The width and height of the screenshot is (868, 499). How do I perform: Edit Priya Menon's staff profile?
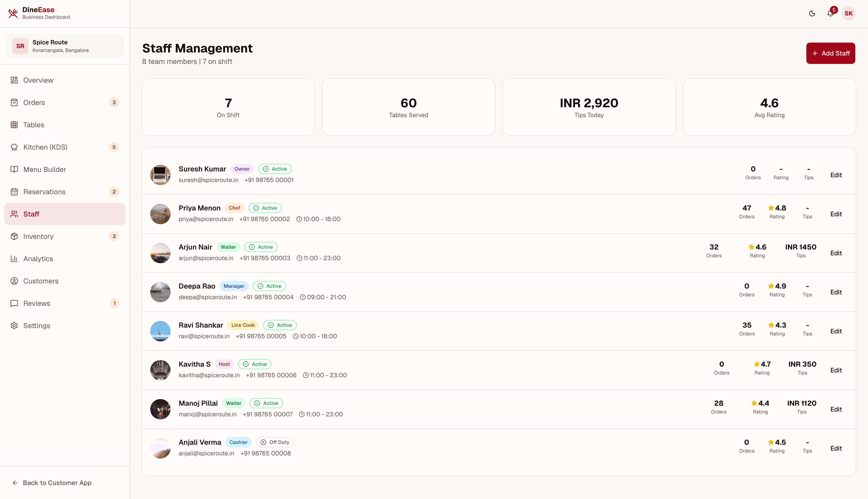[836, 214]
